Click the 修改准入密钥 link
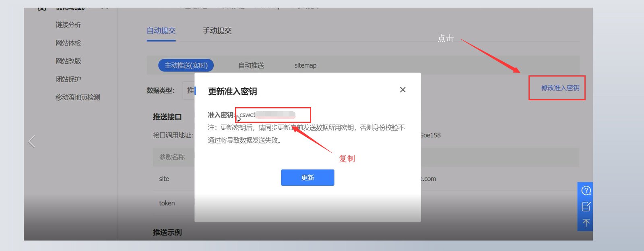644x251 pixels. point(560,88)
